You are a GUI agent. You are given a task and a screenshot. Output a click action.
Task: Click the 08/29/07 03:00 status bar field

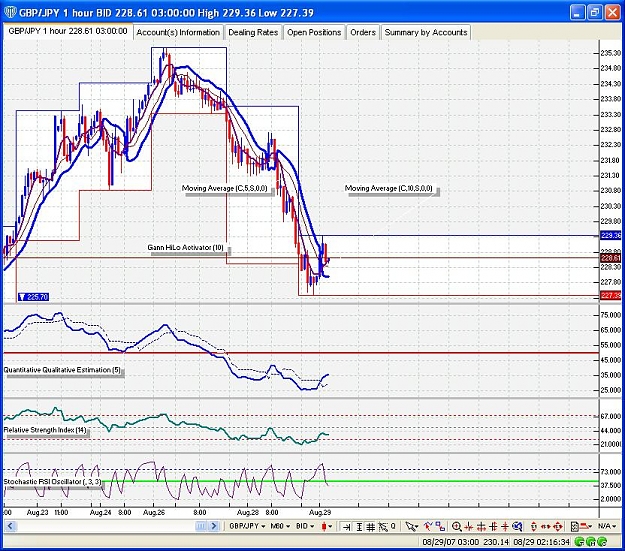click(x=450, y=542)
